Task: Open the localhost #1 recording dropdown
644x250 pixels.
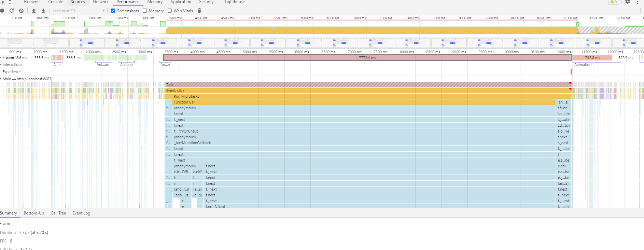Action: (x=79, y=11)
